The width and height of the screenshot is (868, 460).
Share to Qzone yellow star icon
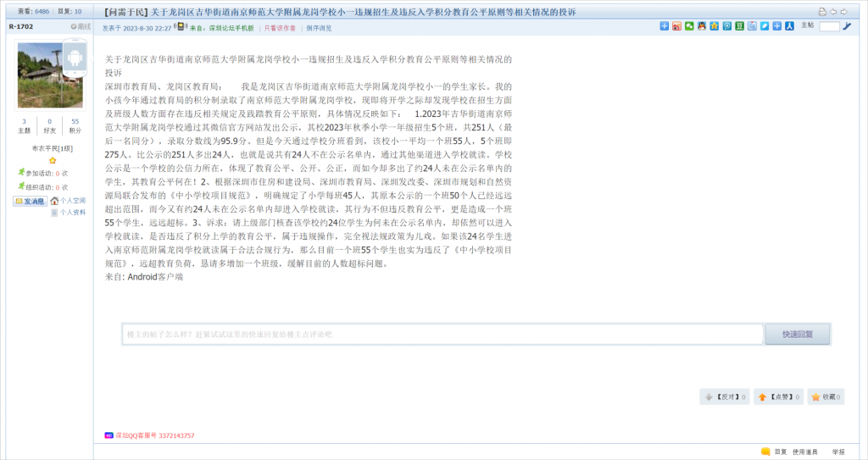pos(715,27)
